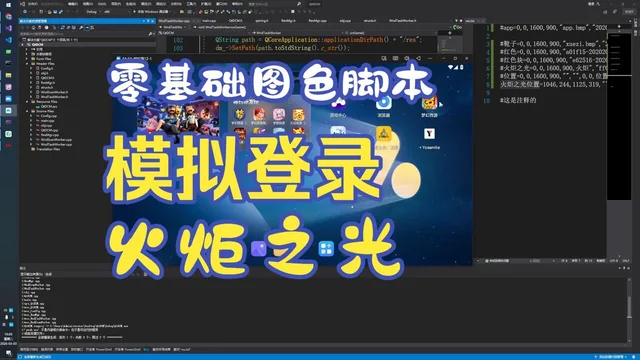Select the Translation Files folder

click(48, 149)
